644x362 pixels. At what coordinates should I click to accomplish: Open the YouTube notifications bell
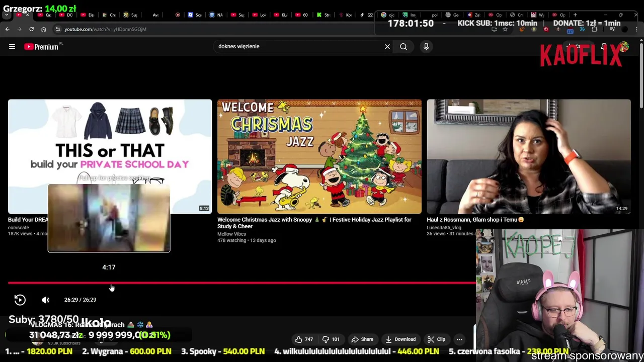point(604,47)
